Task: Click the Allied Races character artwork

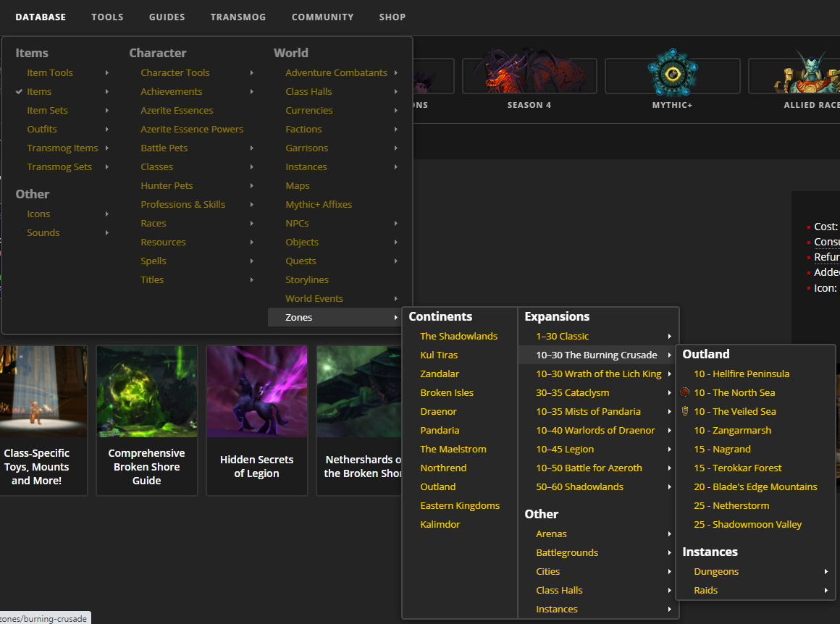Action: tap(804, 72)
